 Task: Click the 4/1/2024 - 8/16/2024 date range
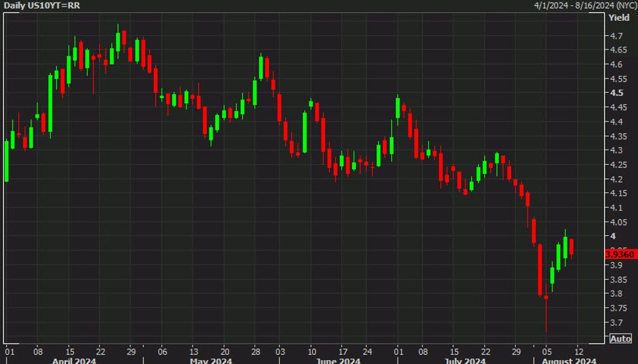pyautogui.click(x=583, y=5)
